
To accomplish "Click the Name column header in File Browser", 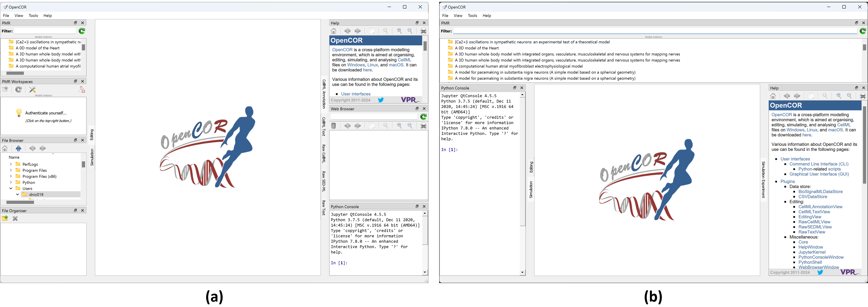I will pos(14,157).
